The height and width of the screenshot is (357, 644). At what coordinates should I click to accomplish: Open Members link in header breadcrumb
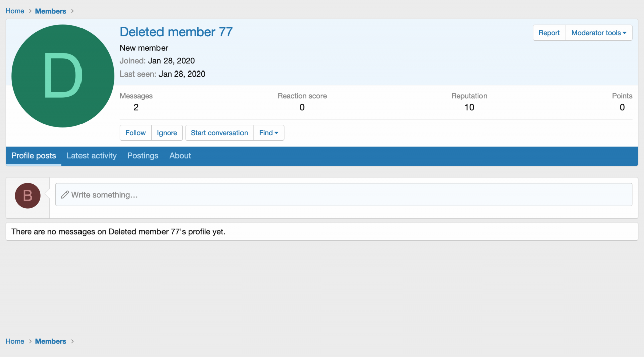coord(50,11)
